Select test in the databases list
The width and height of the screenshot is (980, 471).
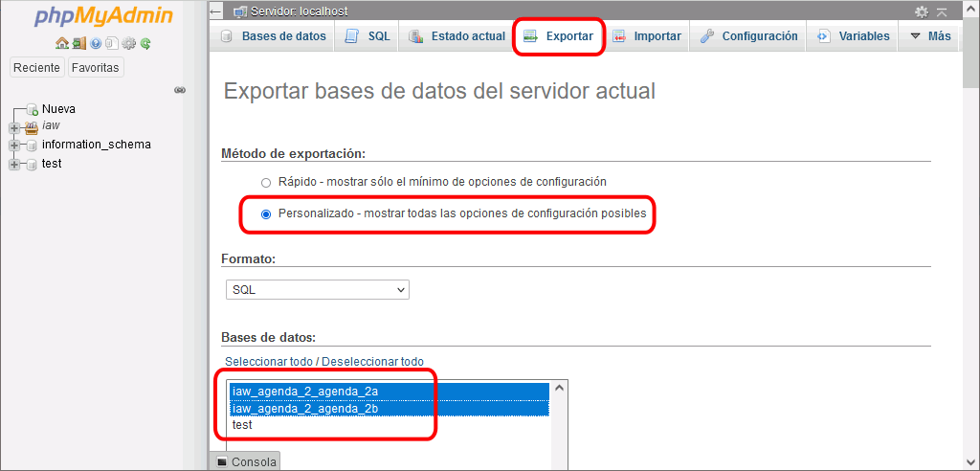(x=389, y=425)
